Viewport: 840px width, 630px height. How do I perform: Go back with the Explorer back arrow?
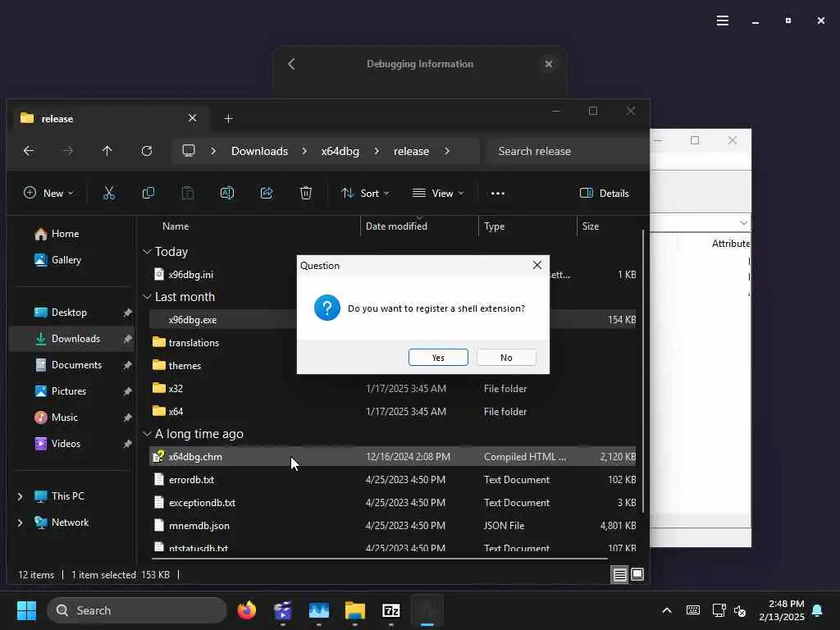click(29, 151)
